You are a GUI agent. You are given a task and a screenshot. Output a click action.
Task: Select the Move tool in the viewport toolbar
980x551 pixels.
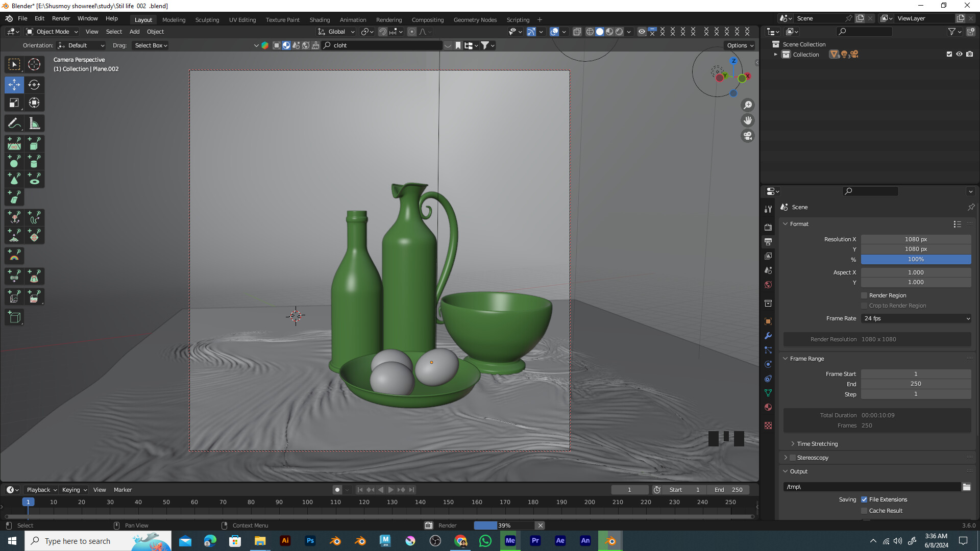[14, 85]
